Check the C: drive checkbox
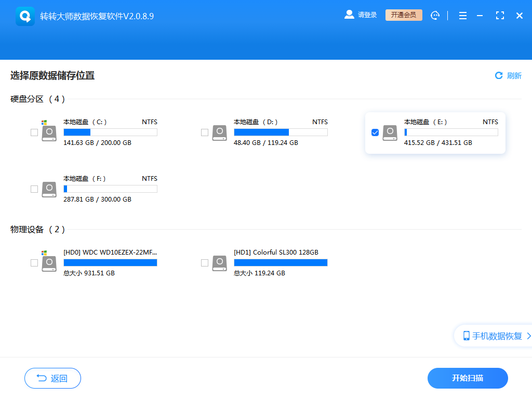 pyautogui.click(x=34, y=132)
